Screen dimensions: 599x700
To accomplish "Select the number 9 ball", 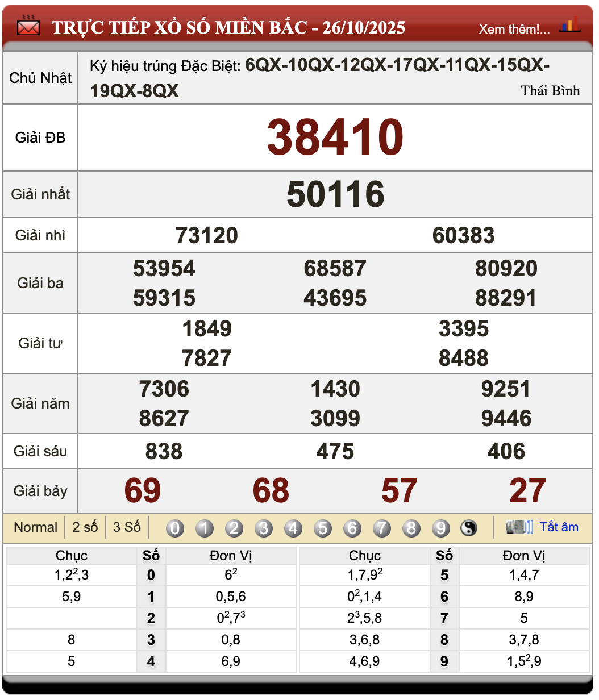I will point(441,528).
